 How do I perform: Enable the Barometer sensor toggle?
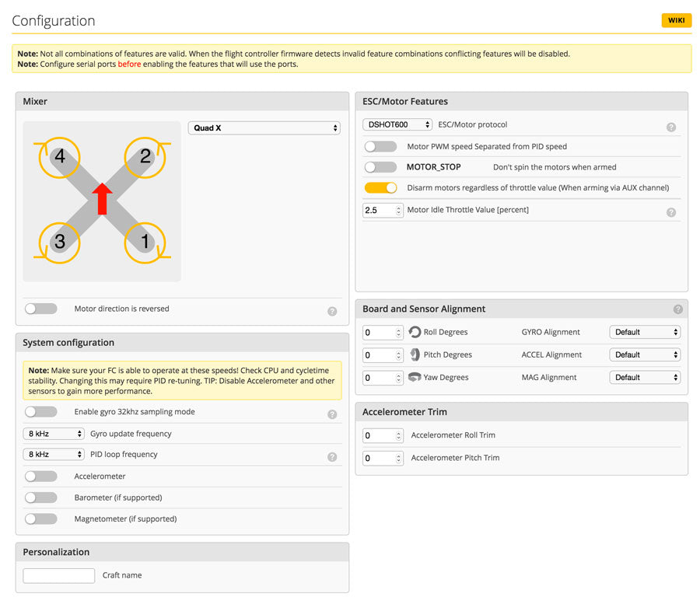click(x=41, y=497)
